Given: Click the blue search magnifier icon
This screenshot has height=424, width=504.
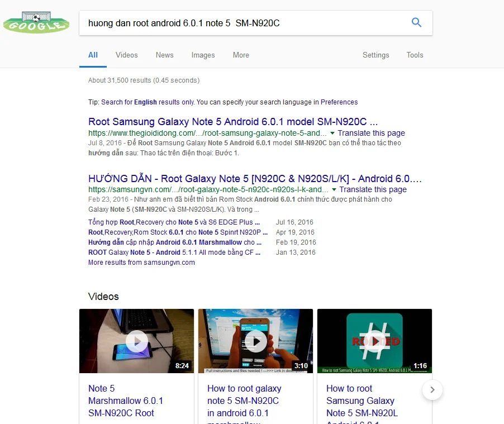Looking at the screenshot, I should click(x=416, y=22).
